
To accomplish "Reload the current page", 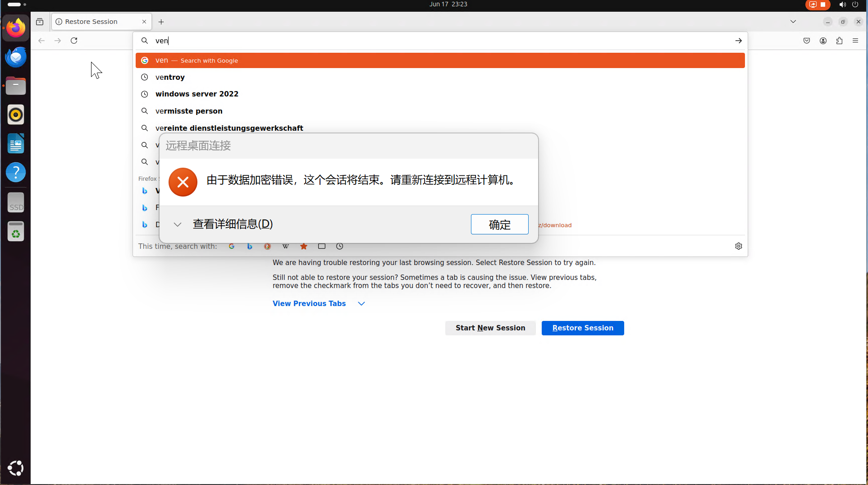I will 74,41.
